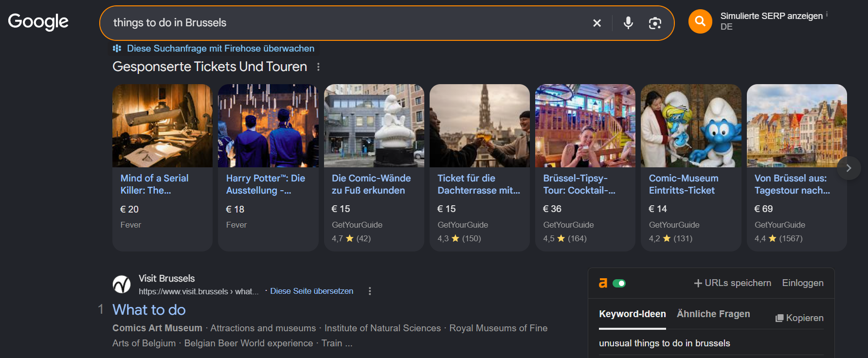Screen dimensions: 868x358
Task: Start voice search with the microphone
Action: pos(628,23)
